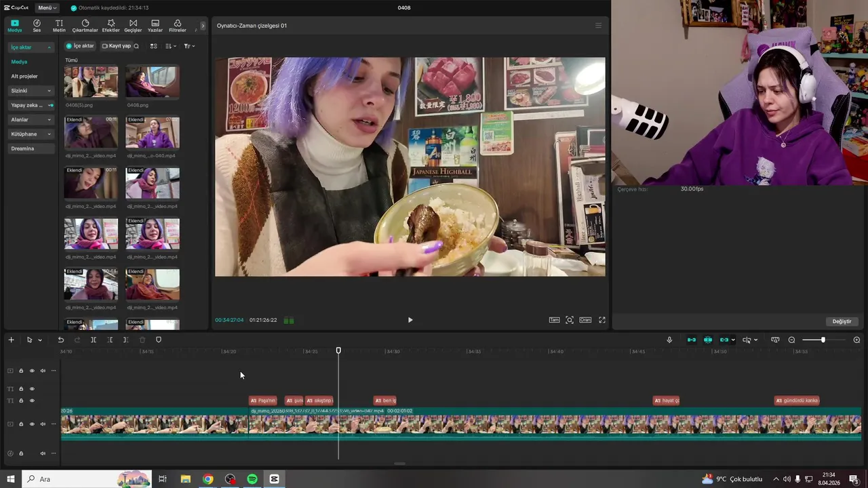Hide the caption text track visibility

click(32, 401)
